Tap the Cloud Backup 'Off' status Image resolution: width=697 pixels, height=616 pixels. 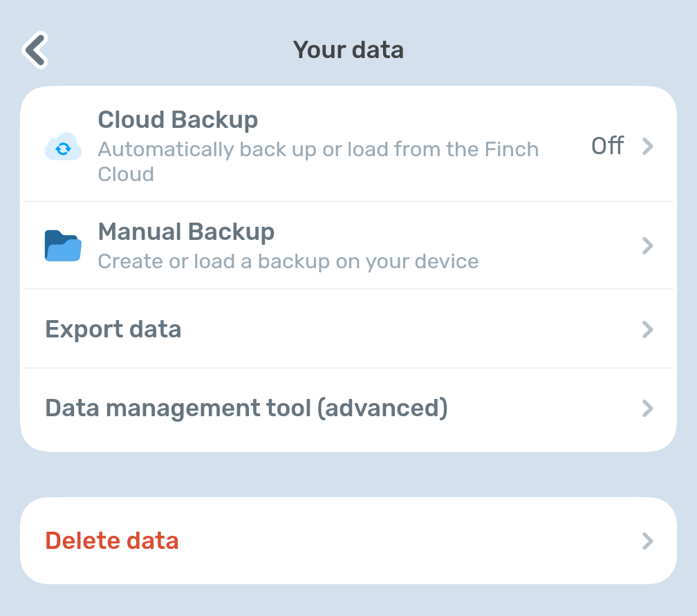[607, 147]
